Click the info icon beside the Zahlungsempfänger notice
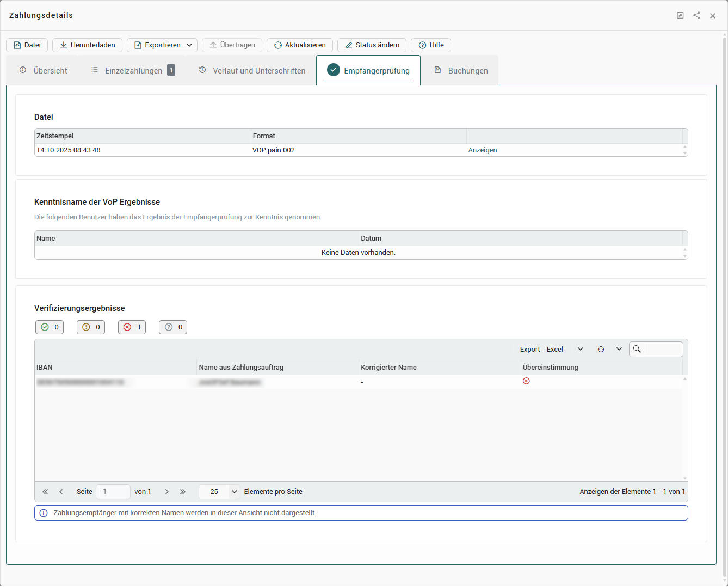 [x=44, y=513]
